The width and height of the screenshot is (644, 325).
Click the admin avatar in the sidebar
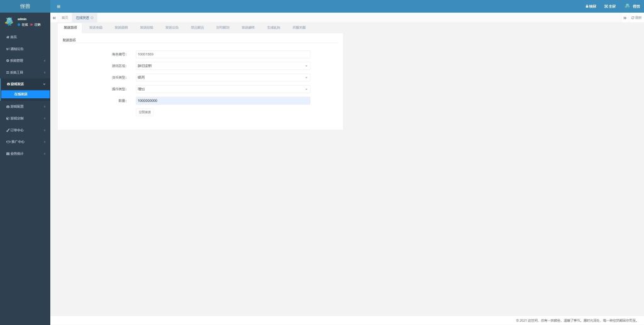tap(9, 21)
